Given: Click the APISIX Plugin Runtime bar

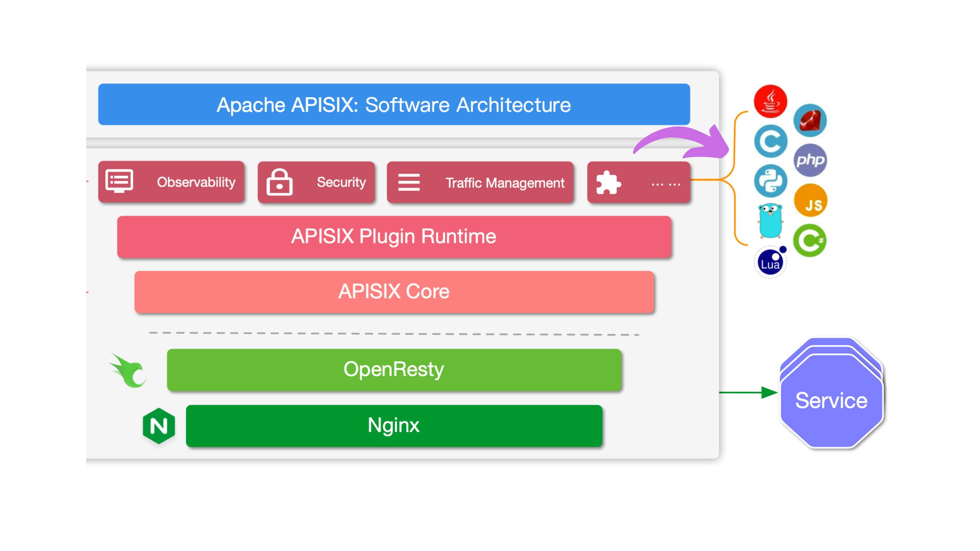Looking at the screenshot, I should pyautogui.click(x=394, y=237).
